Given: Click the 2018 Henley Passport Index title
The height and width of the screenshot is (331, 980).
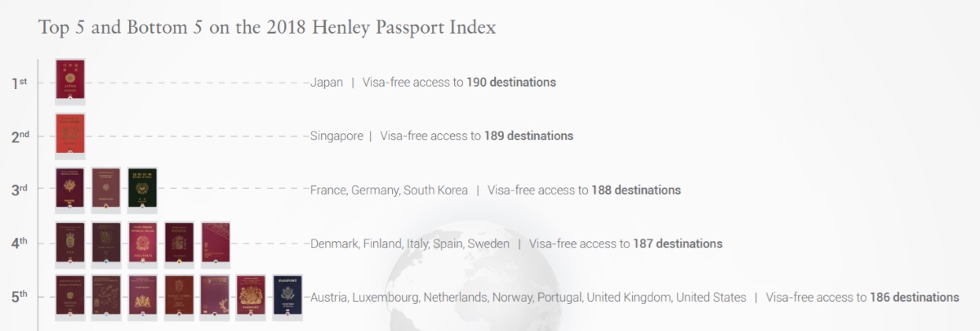Looking at the screenshot, I should [x=267, y=27].
